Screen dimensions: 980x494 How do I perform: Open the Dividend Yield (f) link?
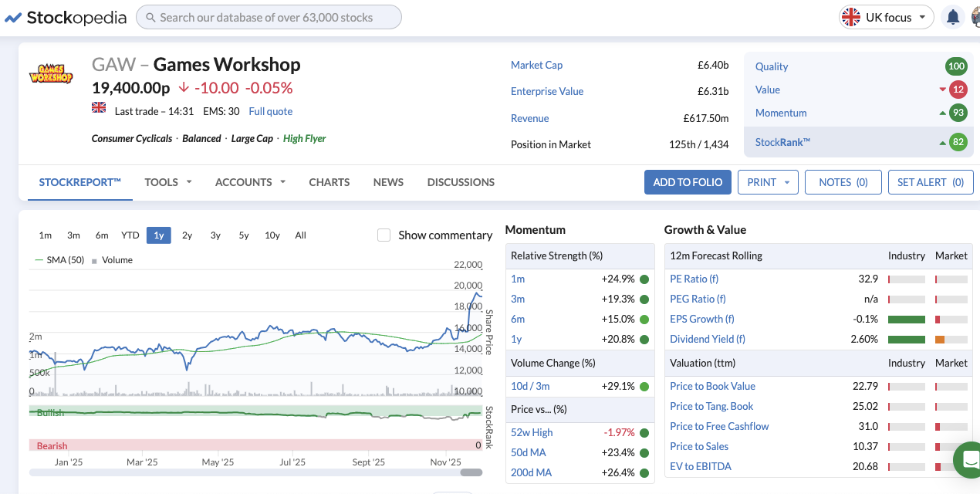point(708,339)
